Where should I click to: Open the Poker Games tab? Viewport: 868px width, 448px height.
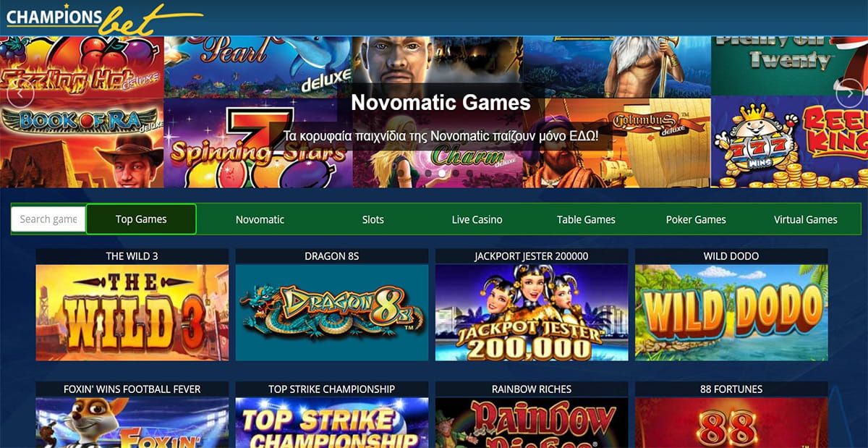point(696,219)
